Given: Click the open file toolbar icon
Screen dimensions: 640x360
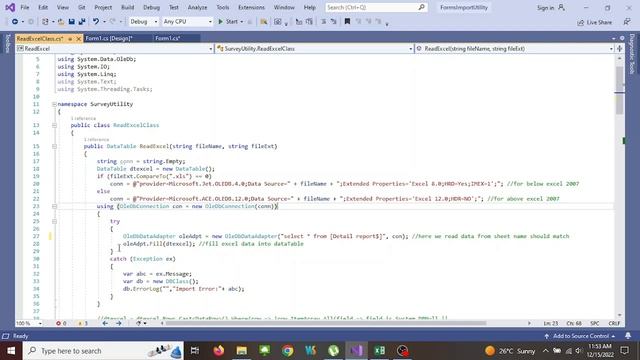Looking at the screenshot, I should (x=61, y=22).
